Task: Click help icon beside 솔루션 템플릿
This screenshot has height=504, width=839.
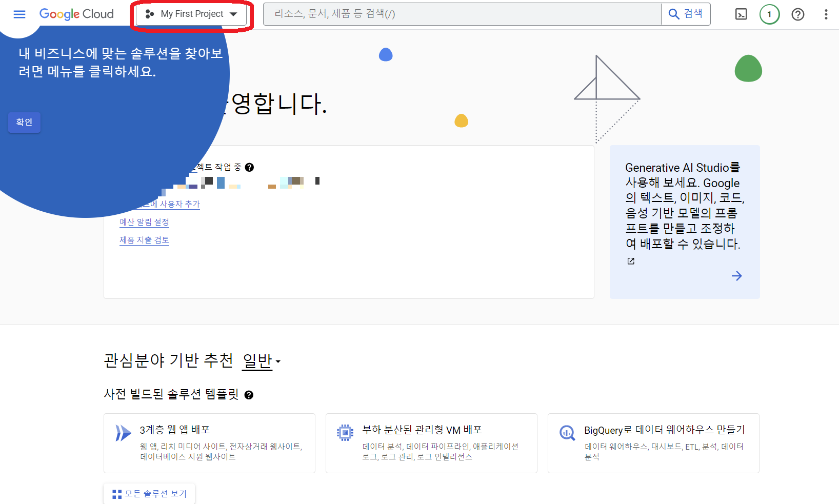Action: coord(249,395)
